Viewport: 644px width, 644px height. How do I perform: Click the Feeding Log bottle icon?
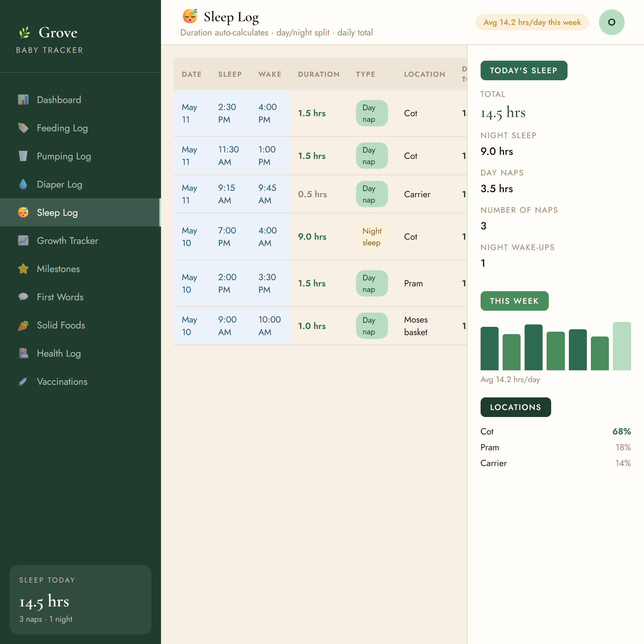(23, 128)
